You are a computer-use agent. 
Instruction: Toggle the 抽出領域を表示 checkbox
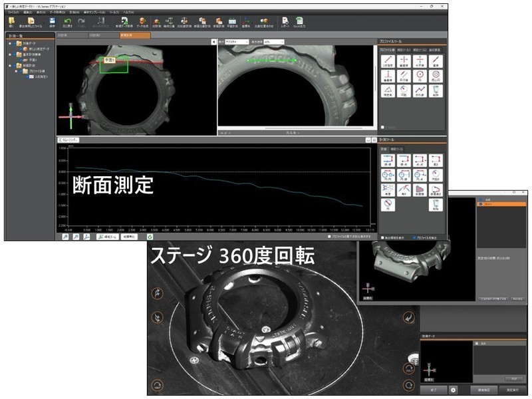[383, 238]
